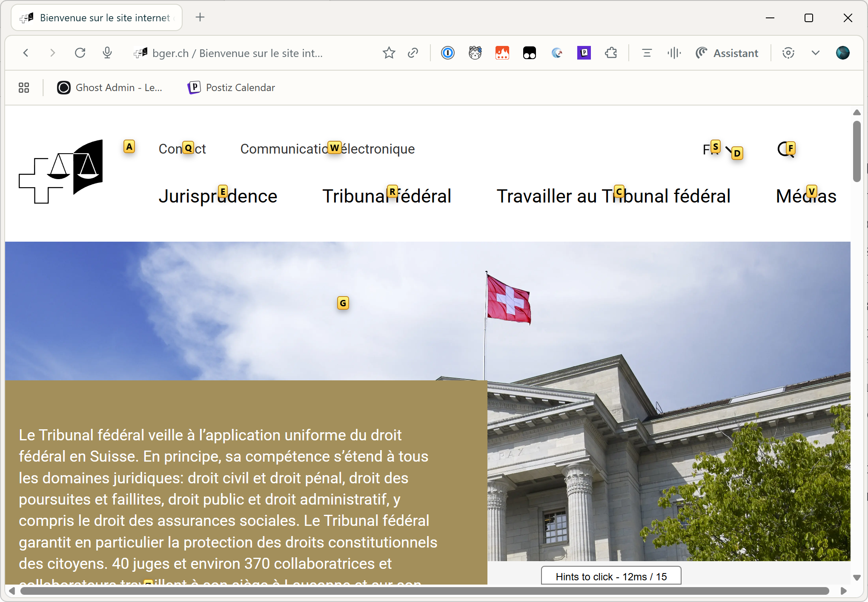Open the extensions puzzle icon
The image size is (868, 602).
click(611, 53)
